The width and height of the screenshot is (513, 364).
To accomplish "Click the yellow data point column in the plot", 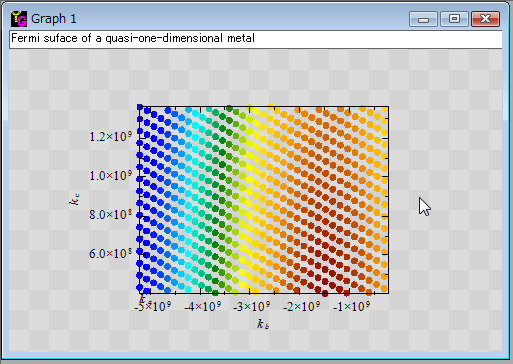I will 249,179.
